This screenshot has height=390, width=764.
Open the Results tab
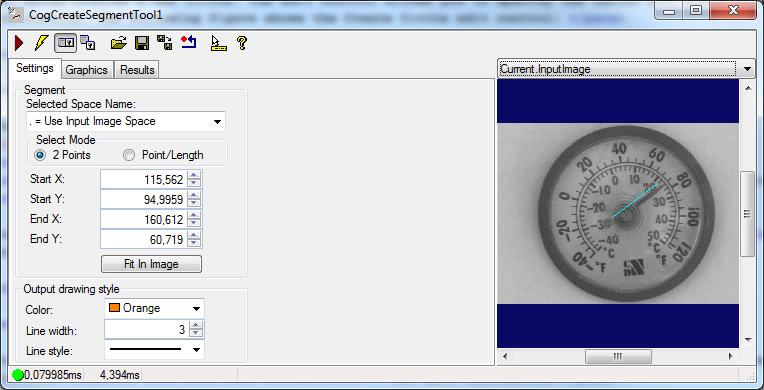pyautogui.click(x=137, y=70)
